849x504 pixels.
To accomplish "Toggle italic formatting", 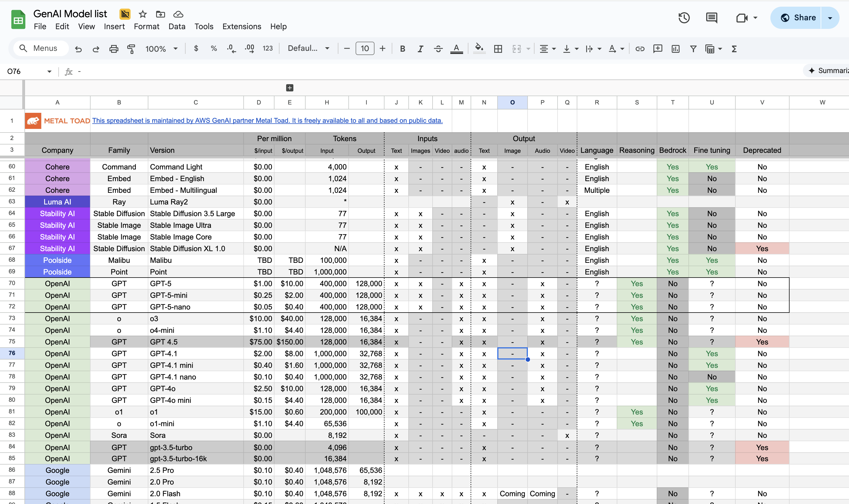I will click(420, 49).
